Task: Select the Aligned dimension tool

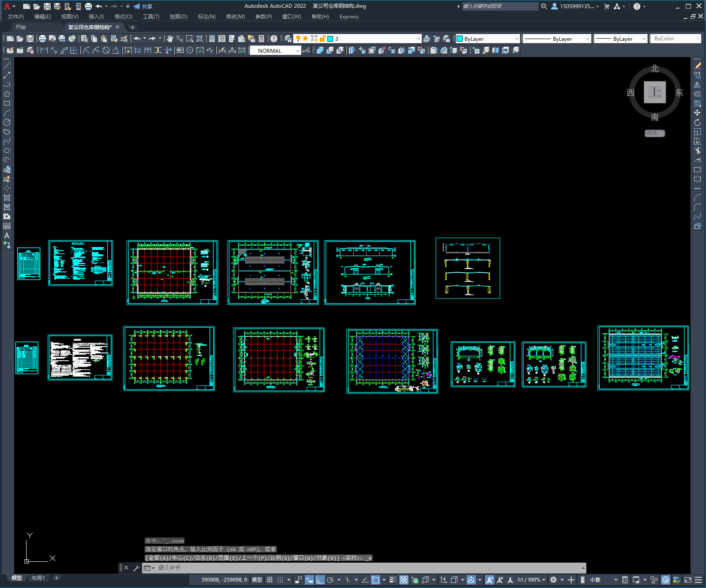Action: coord(54,50)
